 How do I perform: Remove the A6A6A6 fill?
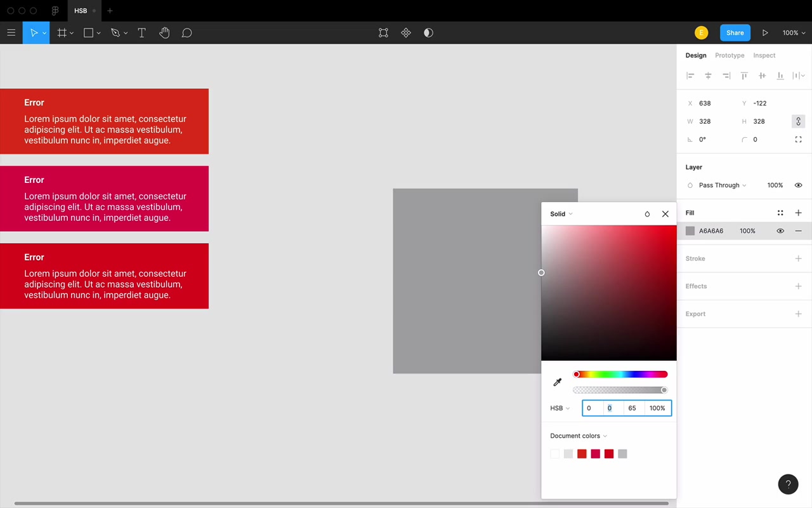click(x=798, y=231)
